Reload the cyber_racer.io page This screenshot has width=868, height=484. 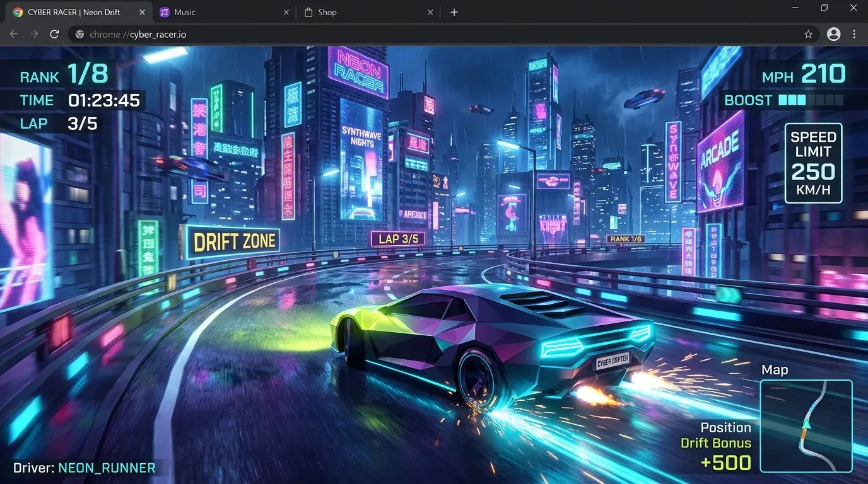55,34
